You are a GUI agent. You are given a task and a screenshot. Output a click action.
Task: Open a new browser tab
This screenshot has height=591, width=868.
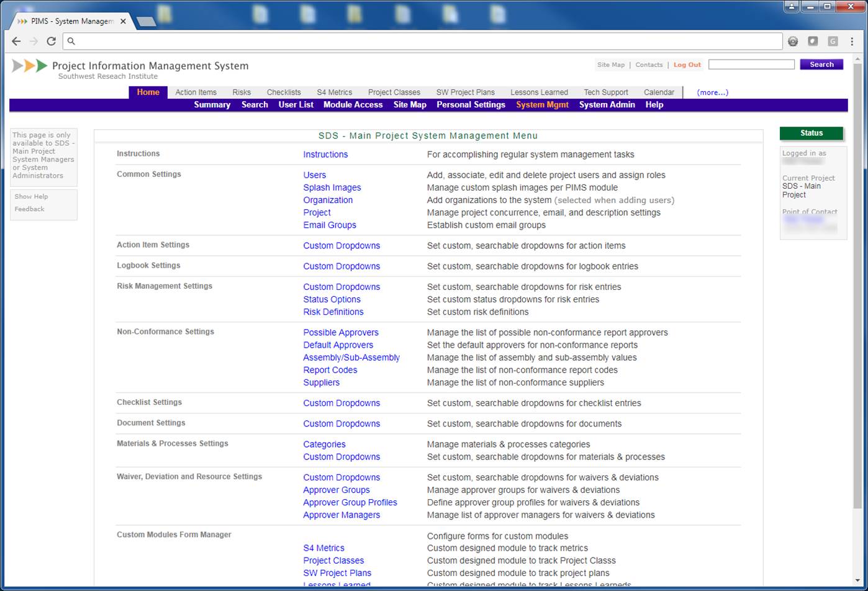[146, 22]
